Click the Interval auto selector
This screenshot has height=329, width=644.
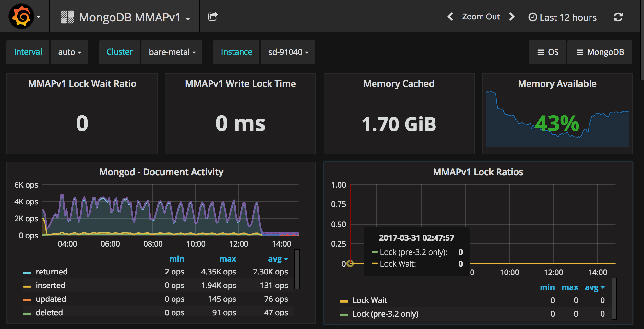69,52
